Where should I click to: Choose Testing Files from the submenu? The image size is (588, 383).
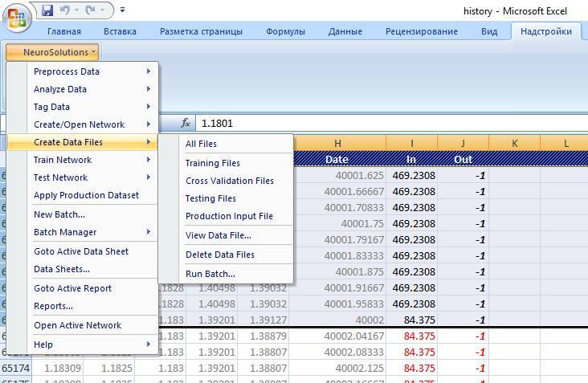tap(226, 198)
